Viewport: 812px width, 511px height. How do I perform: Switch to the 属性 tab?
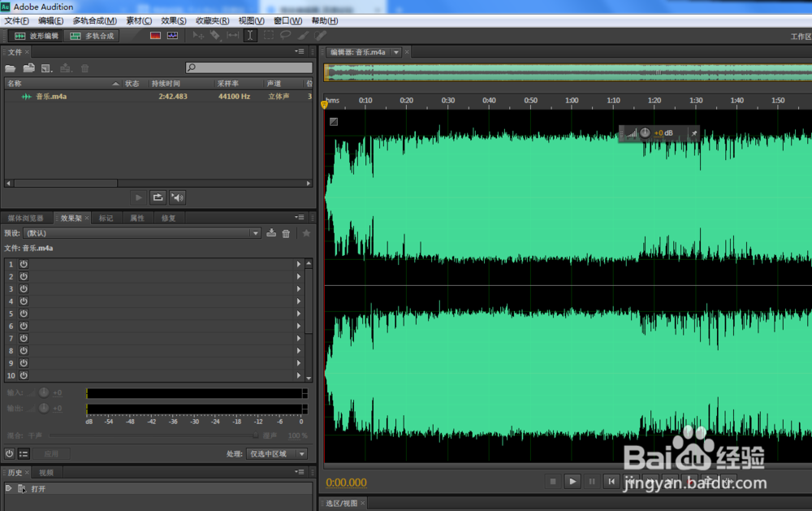pos(137,219)
